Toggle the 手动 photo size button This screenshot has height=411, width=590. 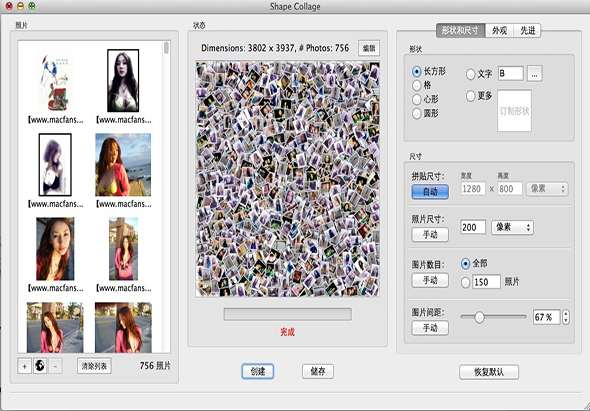430,235
